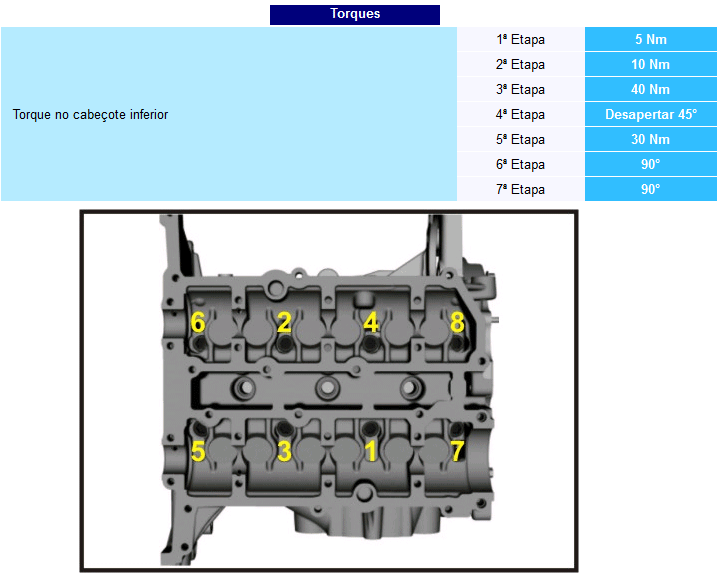Screen dimensions: 724x575
Task: Select bolt number 3 on the cylinder head
Action: (284, 451)
